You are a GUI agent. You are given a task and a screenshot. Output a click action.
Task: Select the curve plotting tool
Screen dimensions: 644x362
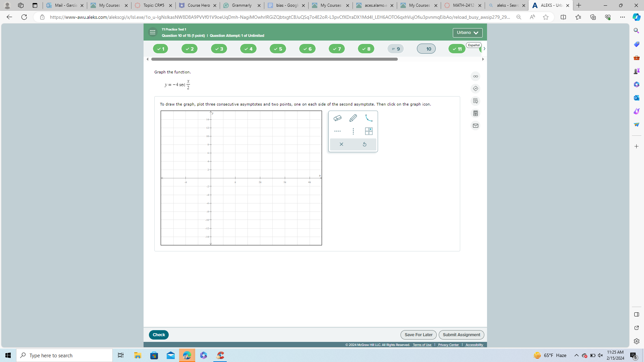coord(369,118)
